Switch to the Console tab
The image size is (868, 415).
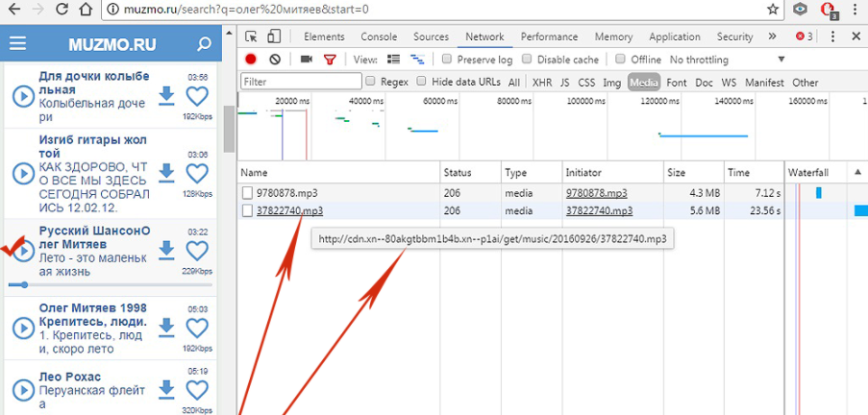coord(379,37)
